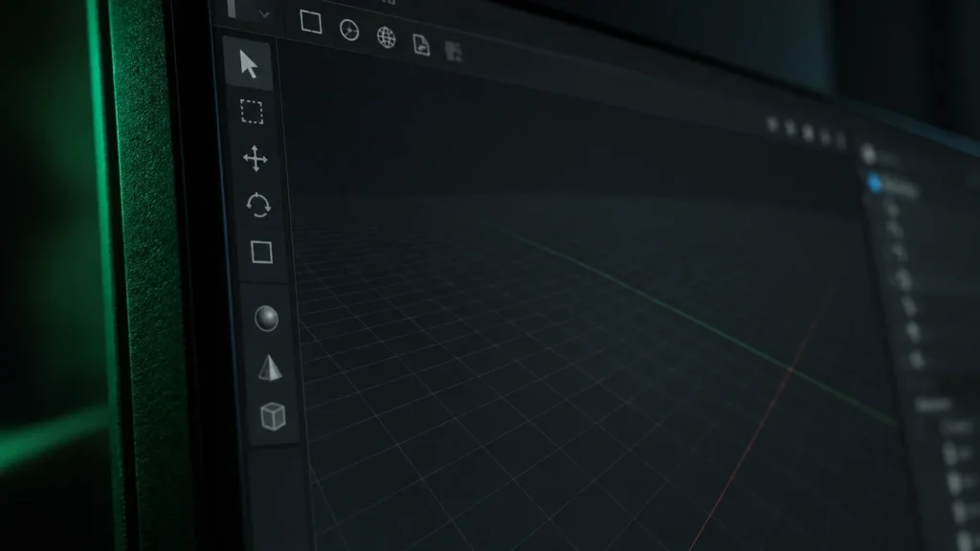Insert a cube using the cube icon
The height and width of the screenshot is (551, 980).
pos(273,416)
